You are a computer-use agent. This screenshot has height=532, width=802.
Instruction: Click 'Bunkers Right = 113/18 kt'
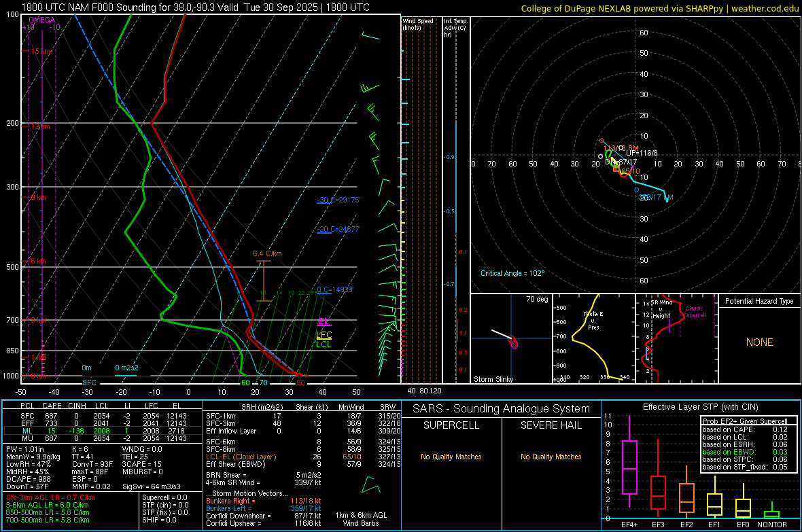pos(264,501)
